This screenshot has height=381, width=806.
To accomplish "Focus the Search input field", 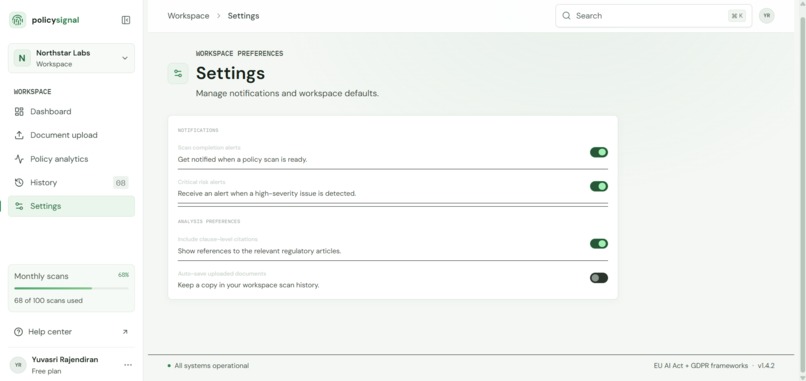I will 653,16.
